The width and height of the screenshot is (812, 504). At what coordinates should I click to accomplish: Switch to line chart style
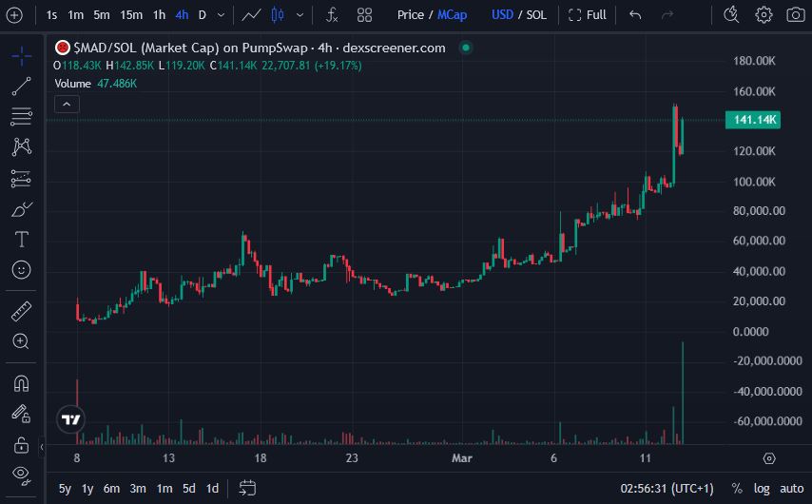pos(251,15)
